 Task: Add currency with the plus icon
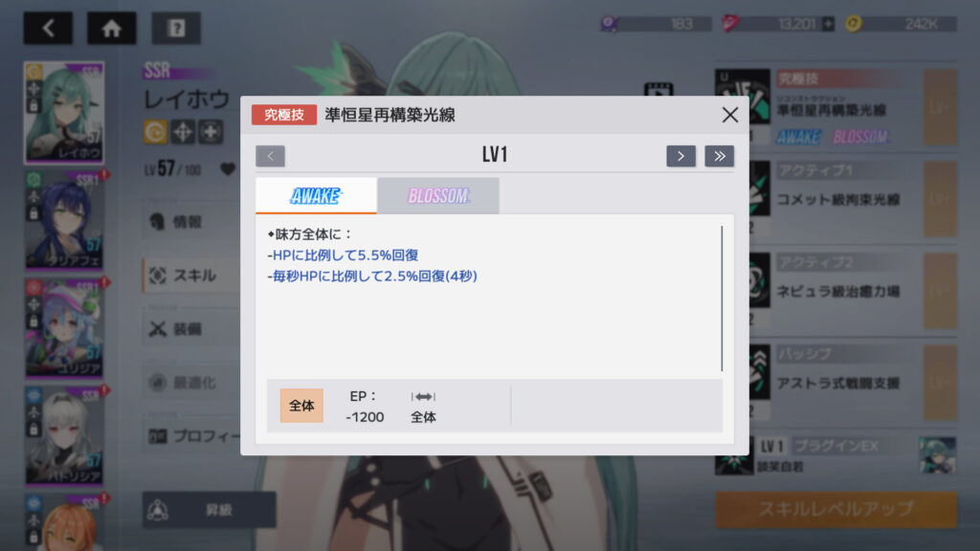[x=828, y=24]
